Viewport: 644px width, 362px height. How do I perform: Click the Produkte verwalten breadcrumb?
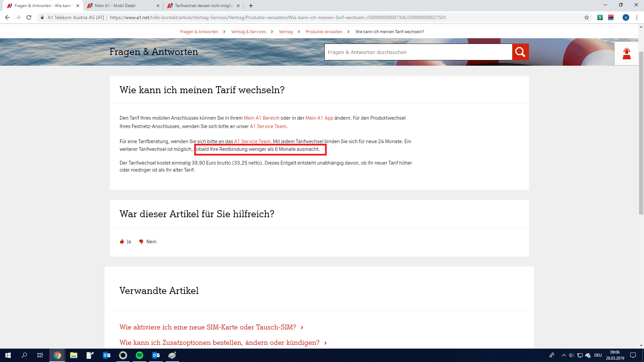click(324, 32)
